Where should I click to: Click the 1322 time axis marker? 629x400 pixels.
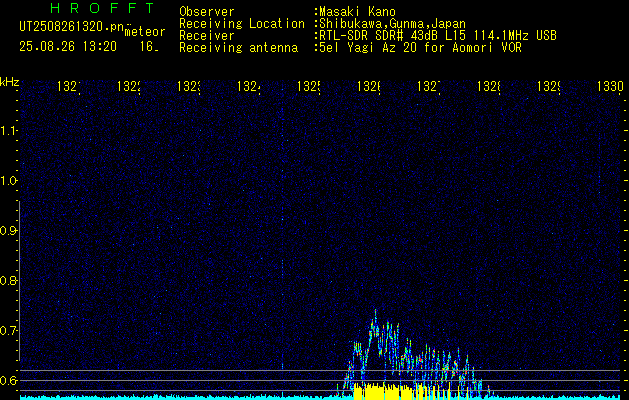click(x=129, y=87)
